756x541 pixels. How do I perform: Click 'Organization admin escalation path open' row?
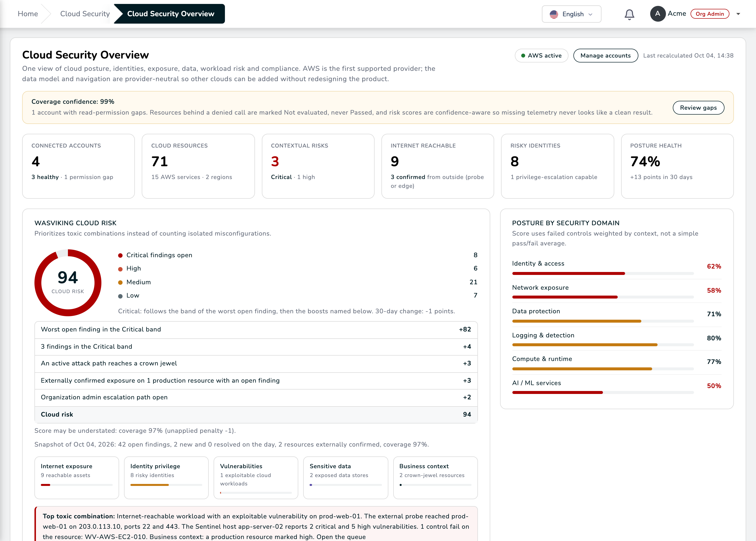point(256,398)
